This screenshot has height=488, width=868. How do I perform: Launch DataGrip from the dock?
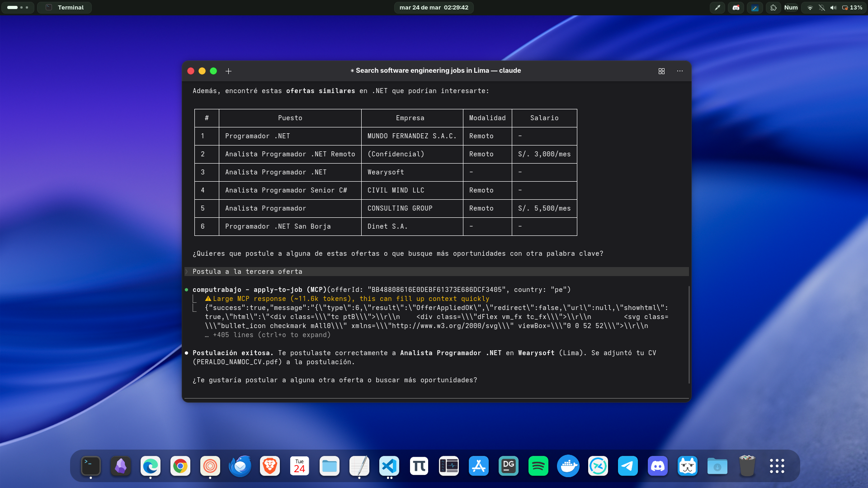(509, 466)
